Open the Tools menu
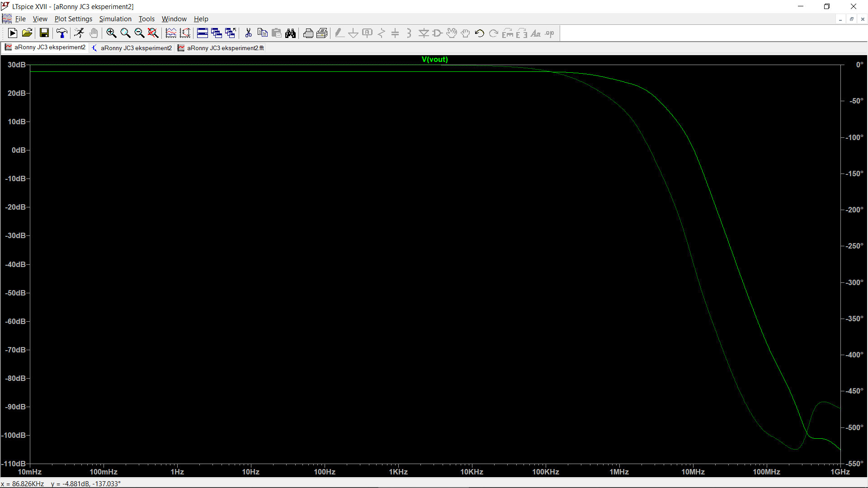This screenshot has width=868, height=488. click(x=146, y=19)
